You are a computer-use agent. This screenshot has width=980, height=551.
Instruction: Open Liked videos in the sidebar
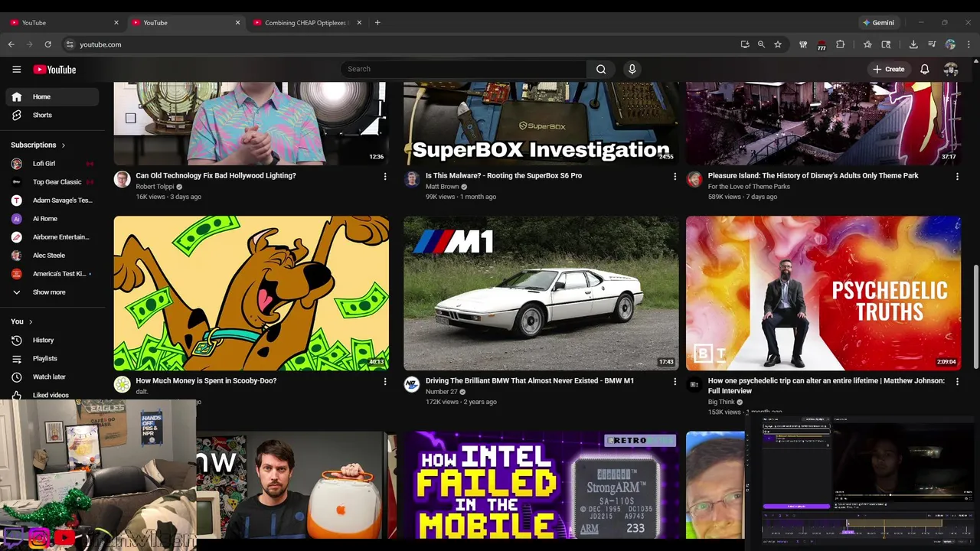tap(52, 395)
